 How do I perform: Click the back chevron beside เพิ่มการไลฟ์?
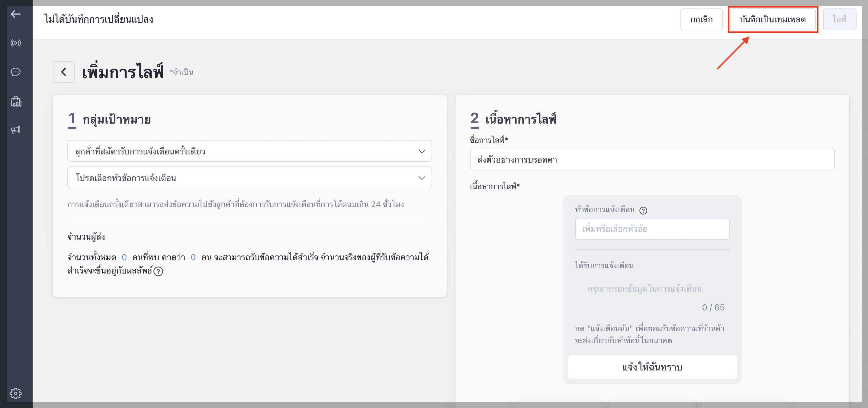tap(64, 72)
